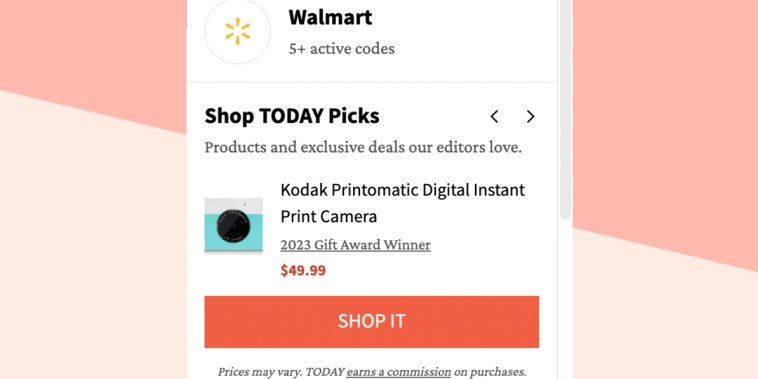Follow the earns a commission link
This screenshot has width=758, height=379.
399,372
